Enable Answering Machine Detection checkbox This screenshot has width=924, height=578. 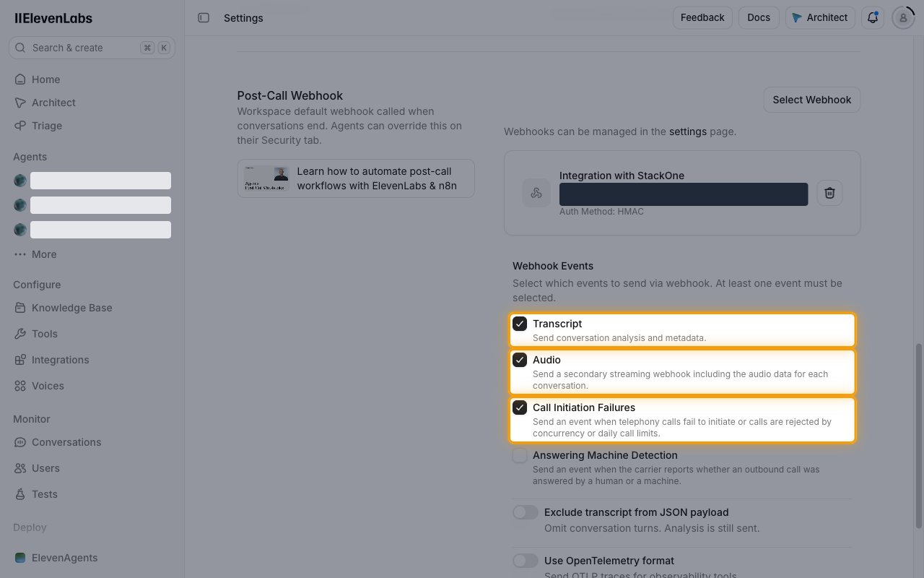pos(520,455)
